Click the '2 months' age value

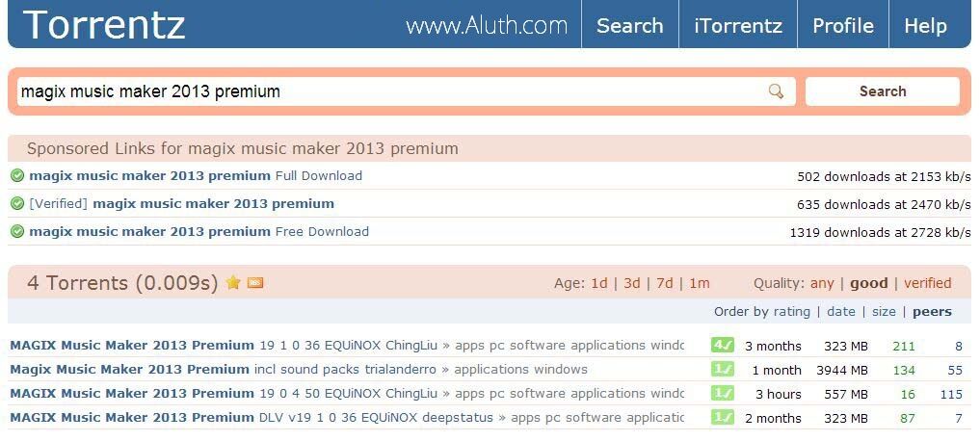773,418
